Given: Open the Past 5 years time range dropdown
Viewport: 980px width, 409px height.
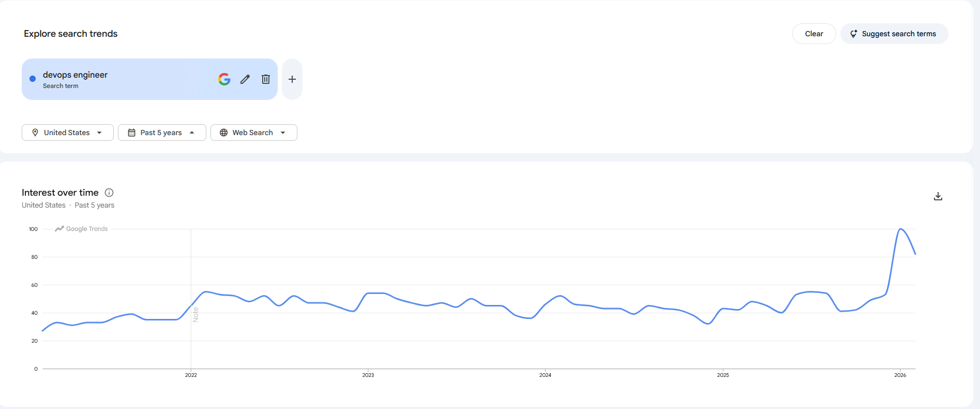Looking at the screenshot, I should point(162,133).
